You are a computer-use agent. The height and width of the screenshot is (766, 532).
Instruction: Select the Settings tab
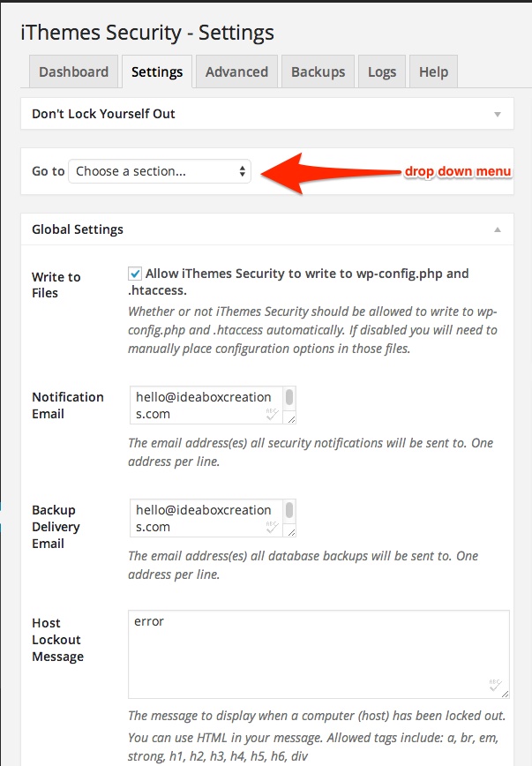click(157, 71)
